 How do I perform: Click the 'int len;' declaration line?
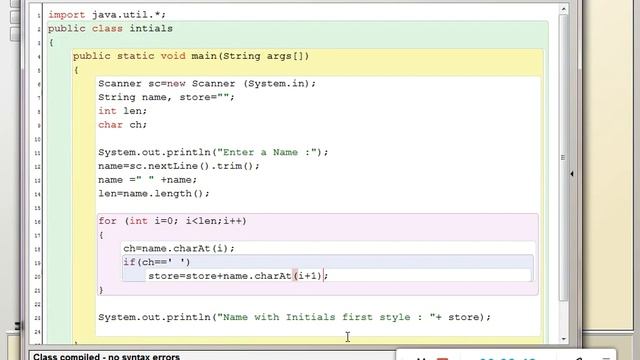coord(122,111)
